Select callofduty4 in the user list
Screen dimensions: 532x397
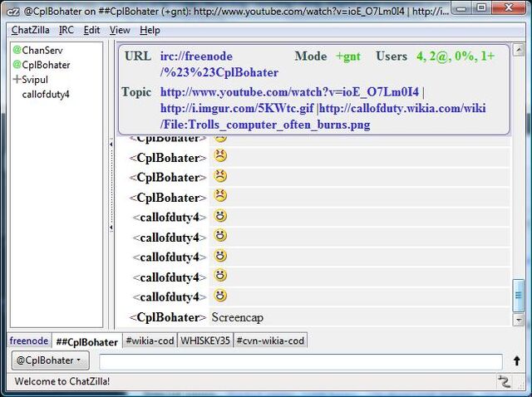click(46, 94)
